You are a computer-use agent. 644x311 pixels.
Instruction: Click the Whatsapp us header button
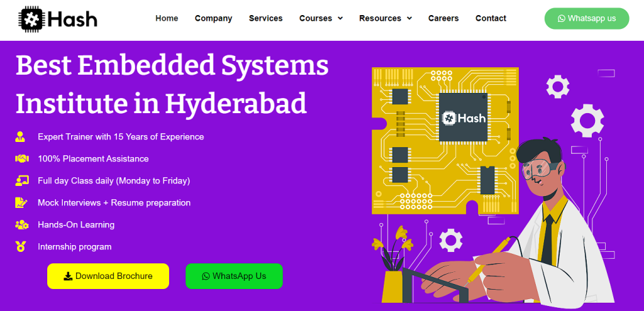[587, 18]
